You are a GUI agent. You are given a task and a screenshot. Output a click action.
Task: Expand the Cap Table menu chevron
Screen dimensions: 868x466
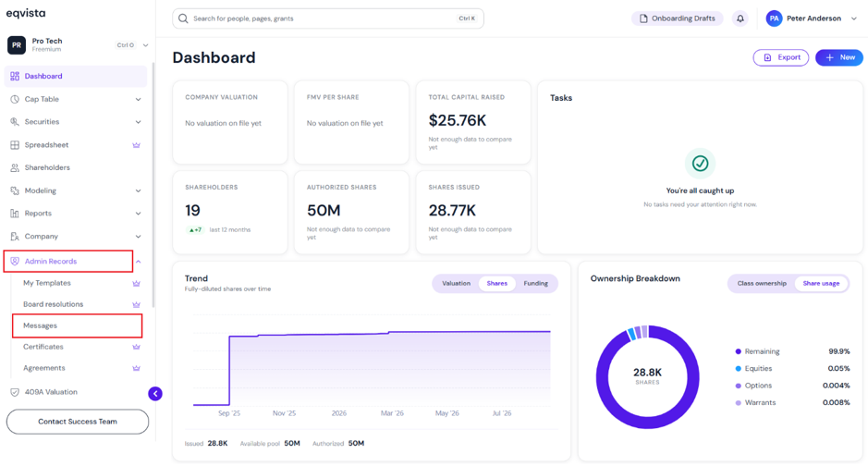[x=138, y=99]
